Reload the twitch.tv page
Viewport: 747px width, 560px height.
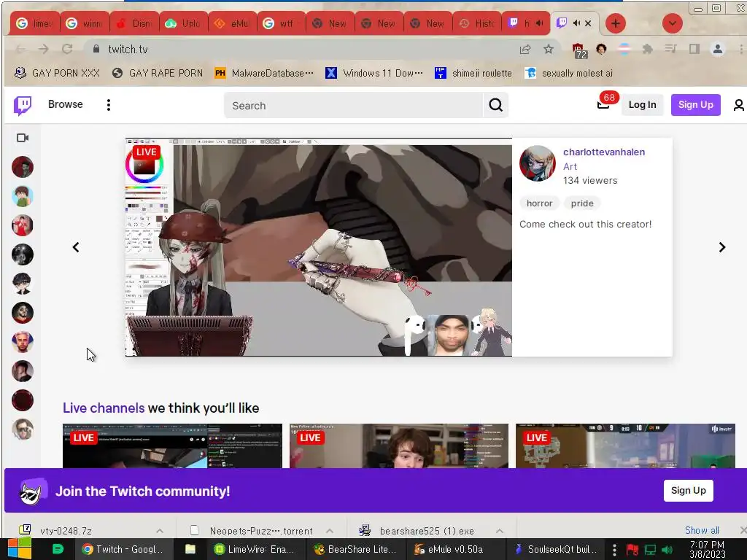(67, 49)
